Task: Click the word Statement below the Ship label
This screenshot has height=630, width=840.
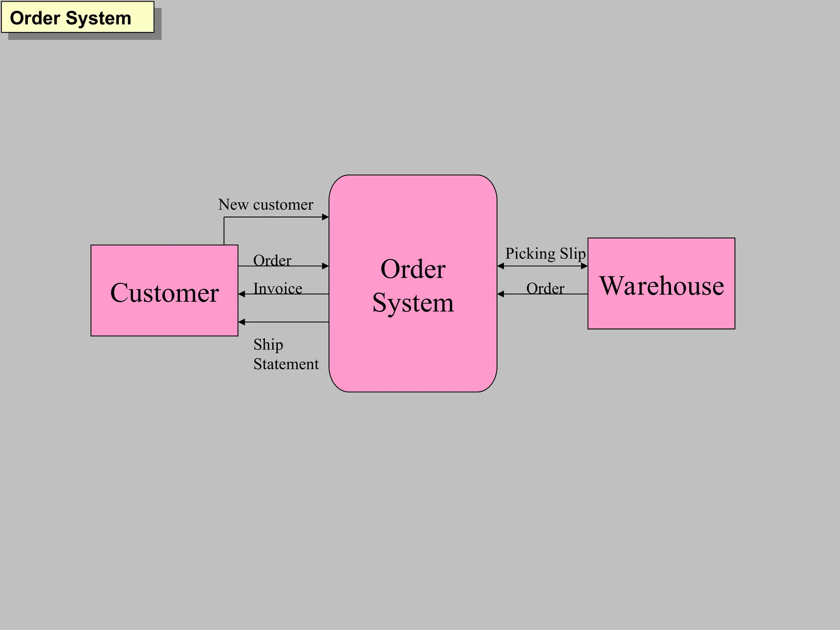Action: (x=286, y=364)
